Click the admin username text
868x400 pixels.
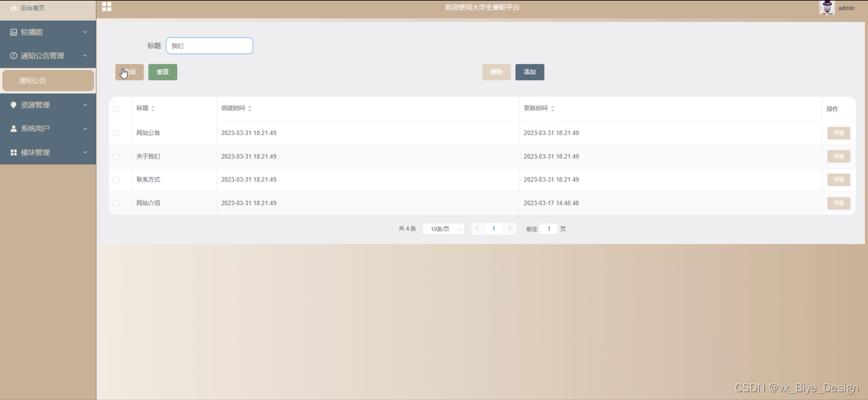(846, 8)
